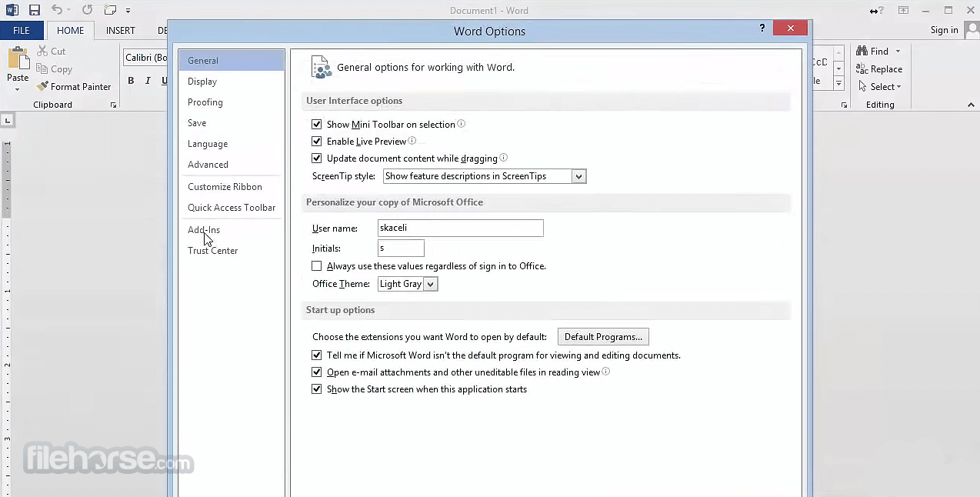Click the Calibri font name box
Image resolution: width=980 pixels, height=497 pixels.
coord(145,58)
